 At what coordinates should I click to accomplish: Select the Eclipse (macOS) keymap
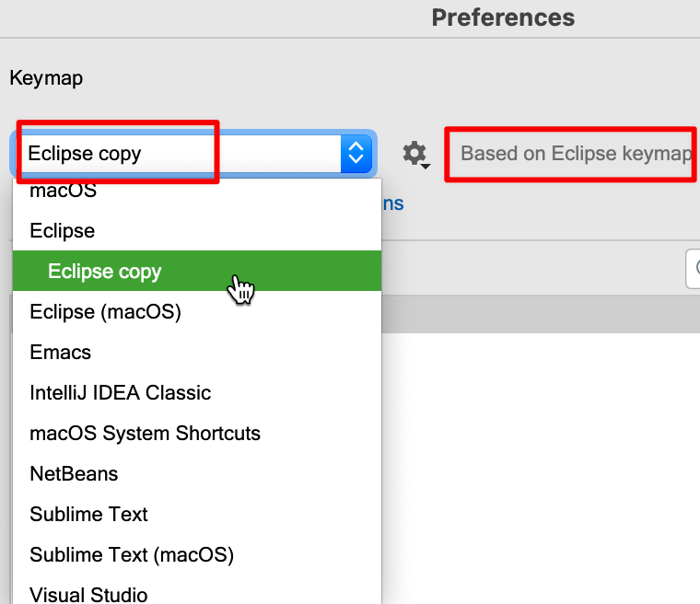tap(105, 312)
